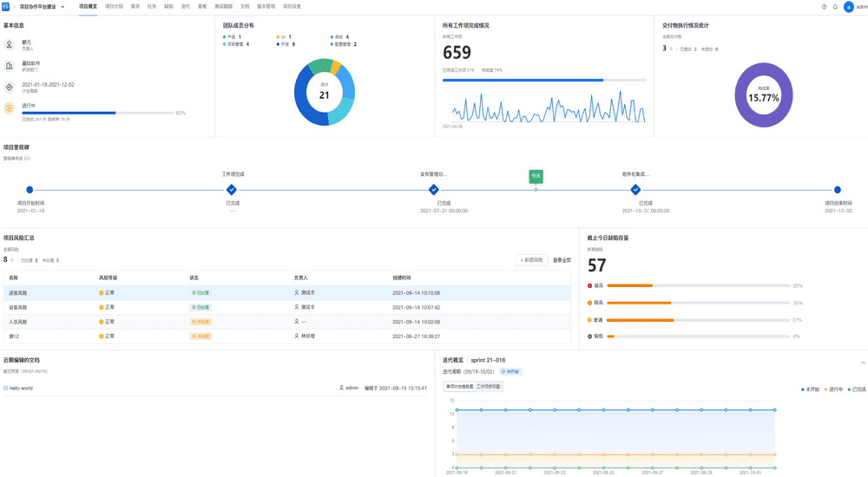
Task: Open the 项目协作平台建设 project switcher dropdown
Action: coord(42,7)
